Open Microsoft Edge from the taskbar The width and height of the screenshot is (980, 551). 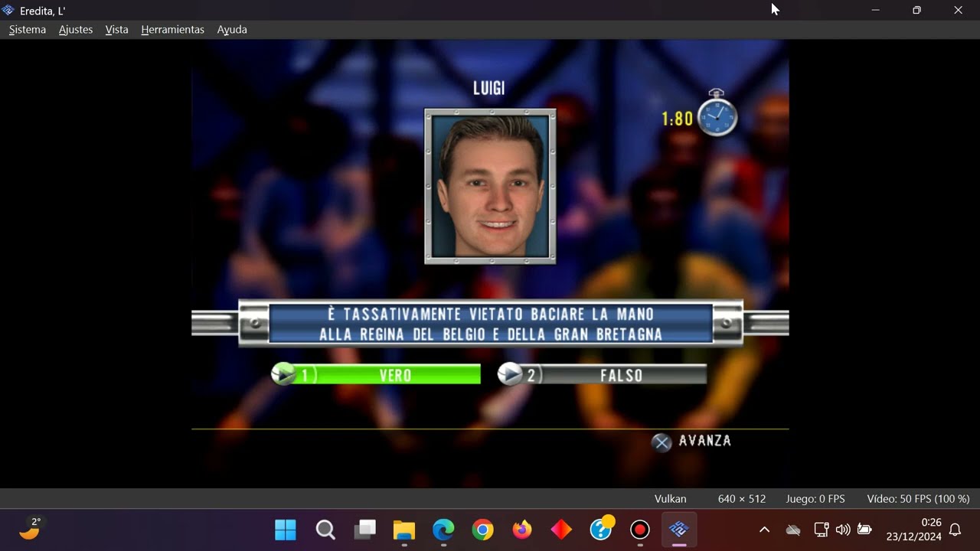(443, 530)
